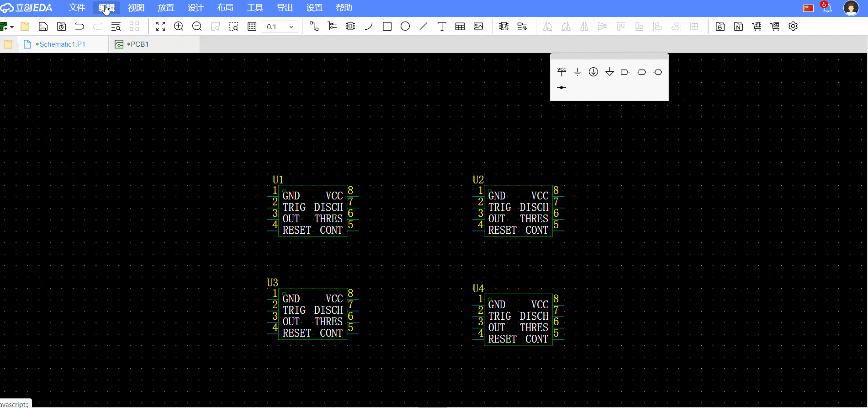Click the 立创EDA logo
Image resolution: width=868 pixels, height=408 pixels.
(26, 8)
